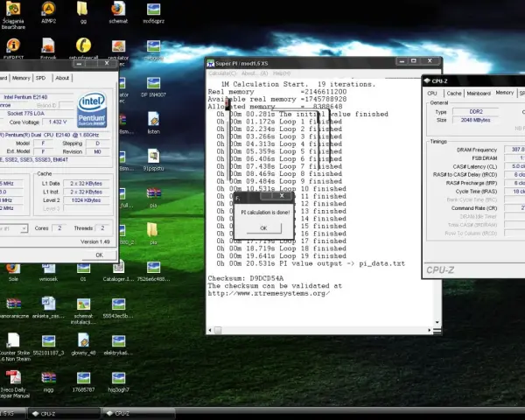This screenshot has width=525, height=420.
Task: Open the Help(H) menu in Super PI
Action: point(282,73)
